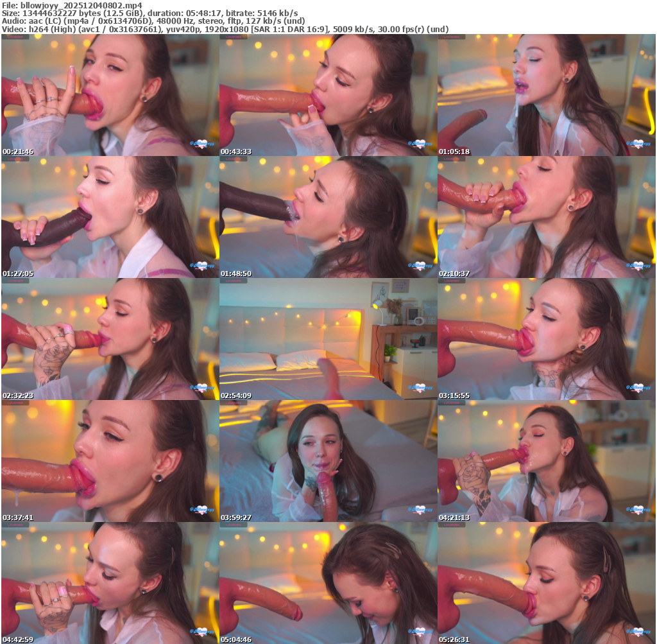Open the frame stamped 01:48:50
The width and height of the screenshot is (657, 644).
[328, 217]
